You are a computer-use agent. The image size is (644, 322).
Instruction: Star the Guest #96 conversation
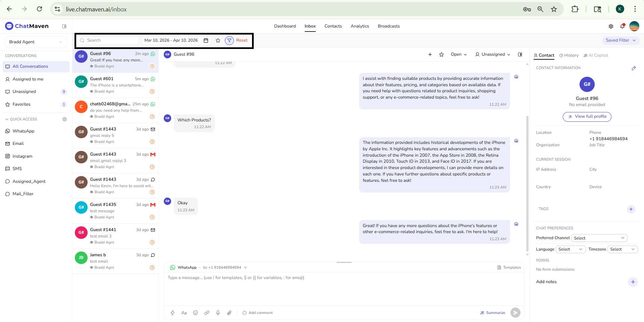(441, 54)
